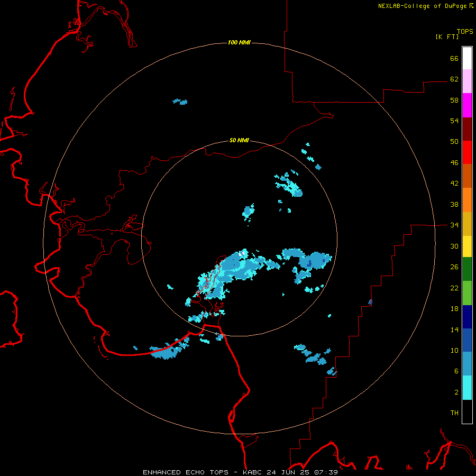
Task: Click the dark red legend swatch
Action: pos(467,129)
